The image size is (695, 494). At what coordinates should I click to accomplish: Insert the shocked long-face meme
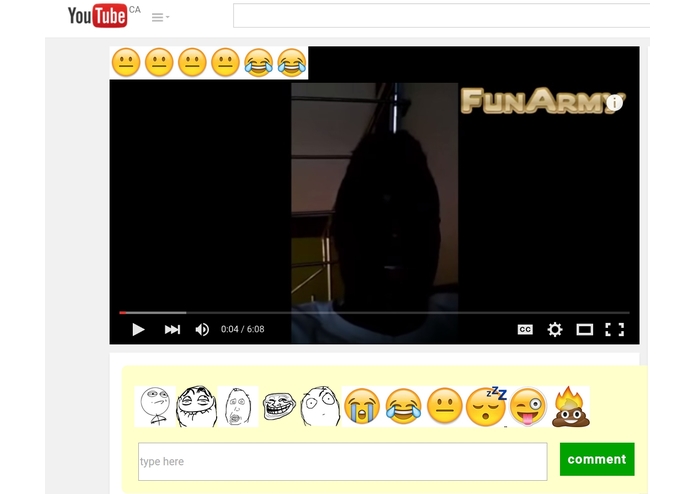click(x=238, y=406)
